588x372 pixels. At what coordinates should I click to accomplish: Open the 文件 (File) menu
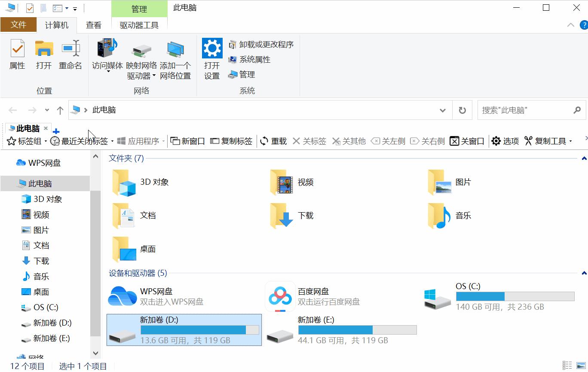pos(18,25)
